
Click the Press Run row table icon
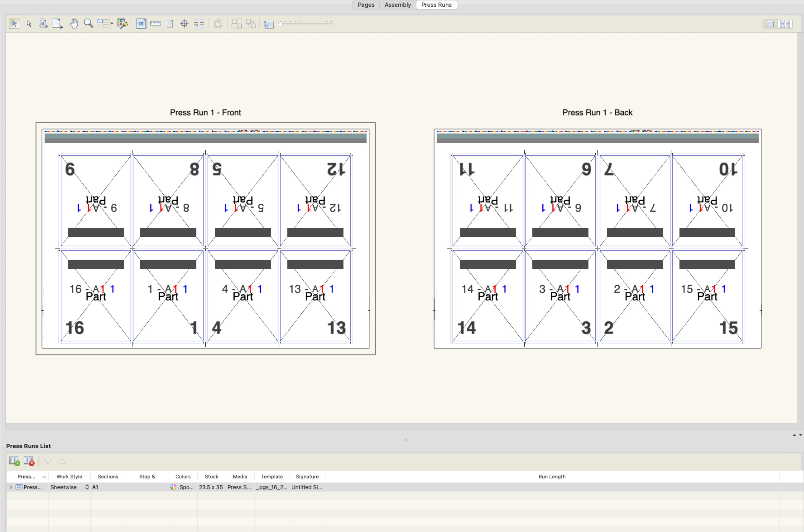[x=19, y=487]
